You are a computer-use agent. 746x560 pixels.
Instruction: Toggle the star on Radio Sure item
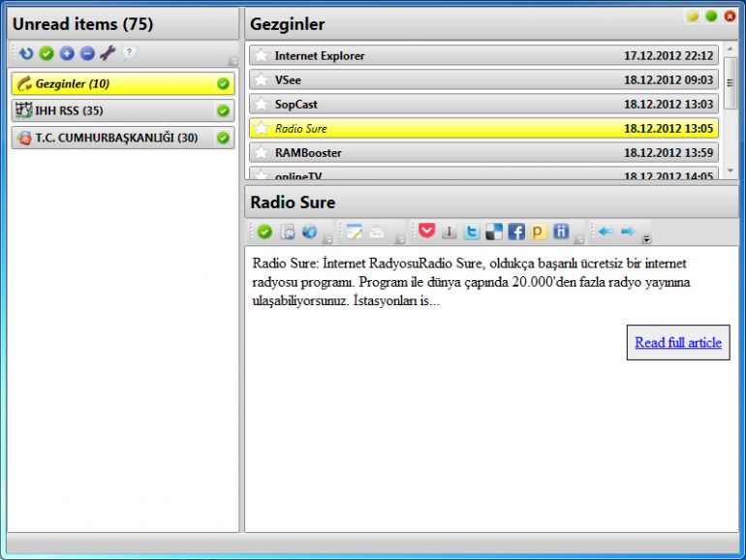(x=261, y=128)
